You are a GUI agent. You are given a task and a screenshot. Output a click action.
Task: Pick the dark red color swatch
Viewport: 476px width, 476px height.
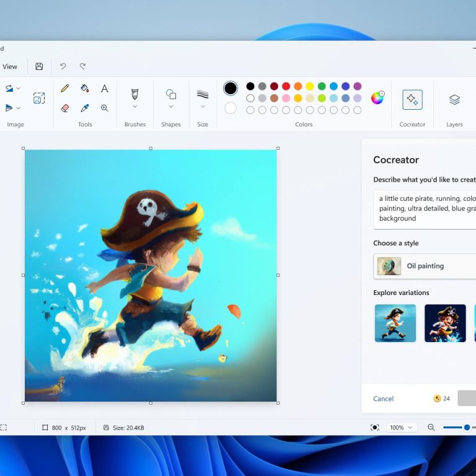tap(274, 86)
